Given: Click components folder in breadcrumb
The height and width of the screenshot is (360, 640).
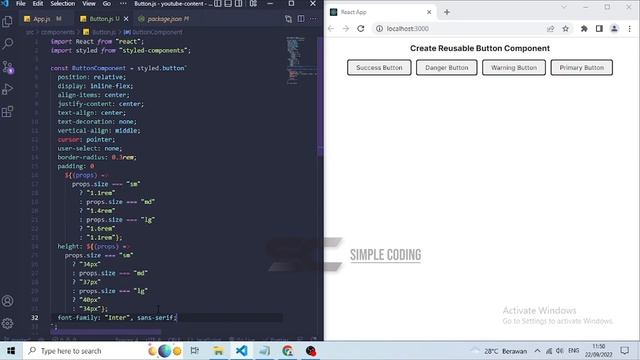Looking at the screenshot, I should coord(58,32).
